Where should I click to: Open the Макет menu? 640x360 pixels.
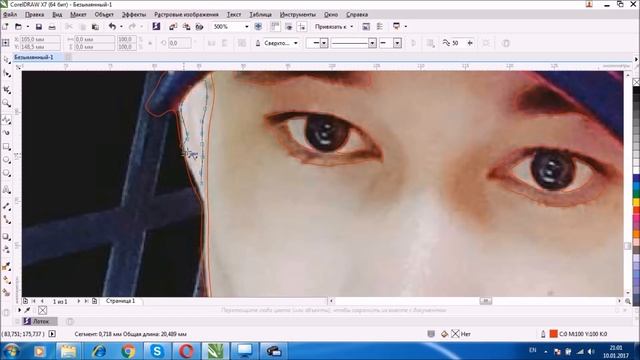click(x=78, y=15)
